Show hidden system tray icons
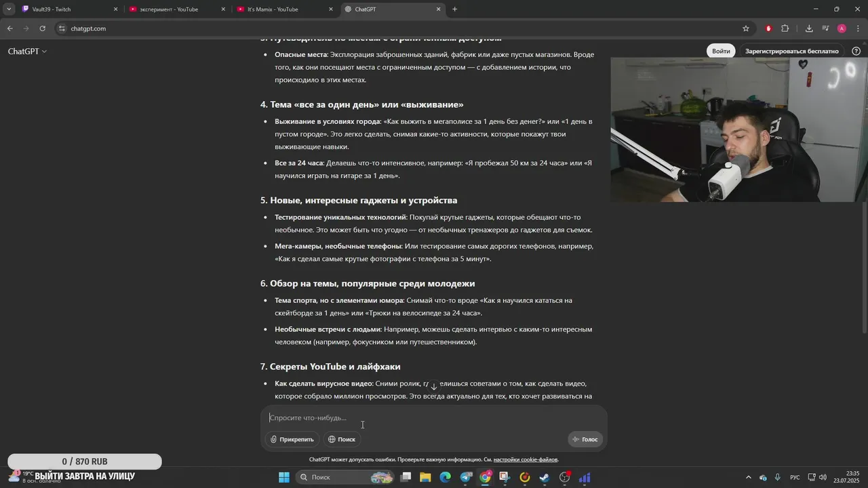868x488 pixels. pos(749,477)
